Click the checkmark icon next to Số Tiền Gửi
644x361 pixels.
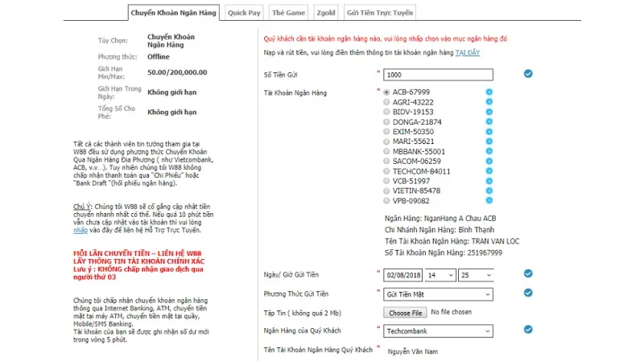(x=528, y=74)
